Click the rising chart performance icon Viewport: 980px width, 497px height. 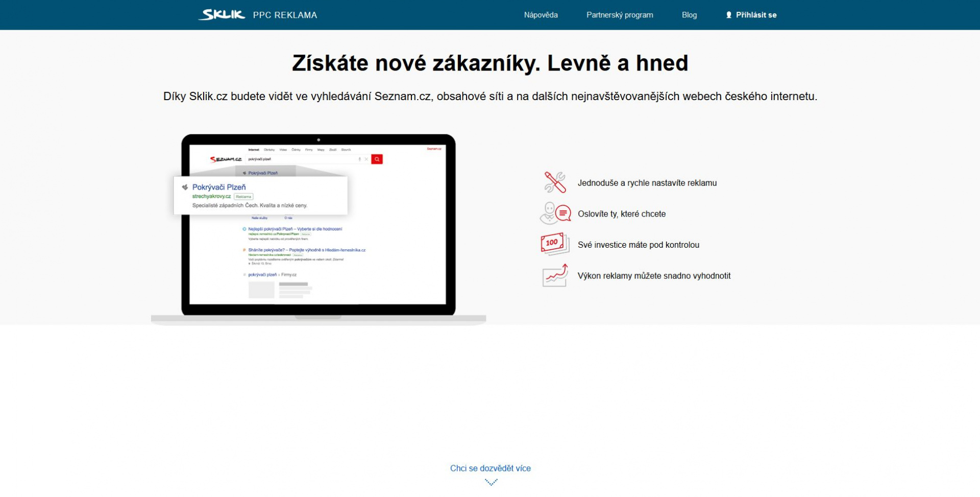554,276
